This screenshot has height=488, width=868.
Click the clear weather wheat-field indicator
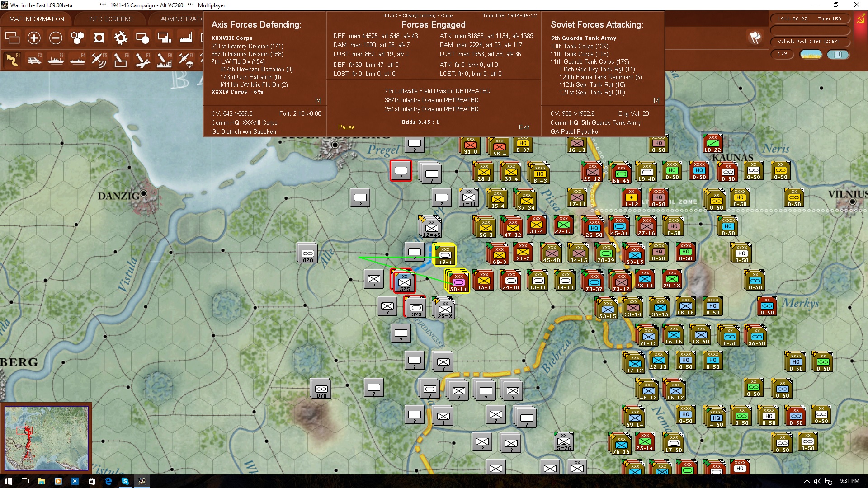811,55
